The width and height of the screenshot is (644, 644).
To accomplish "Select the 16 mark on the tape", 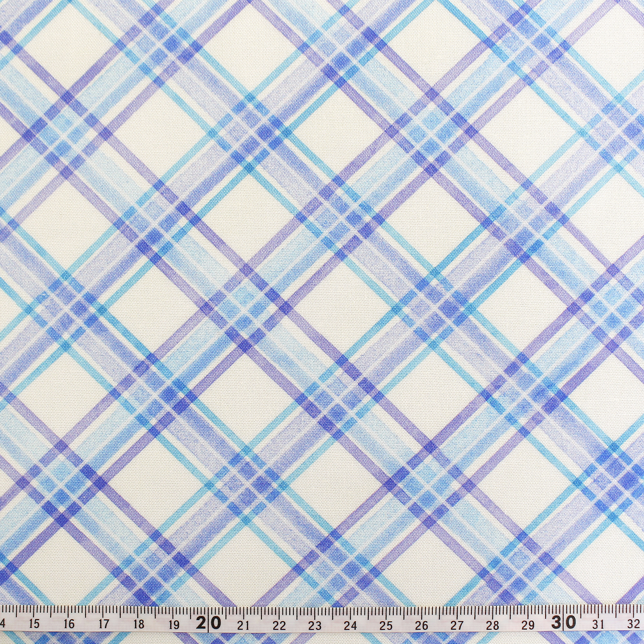I will click(69, 624).
